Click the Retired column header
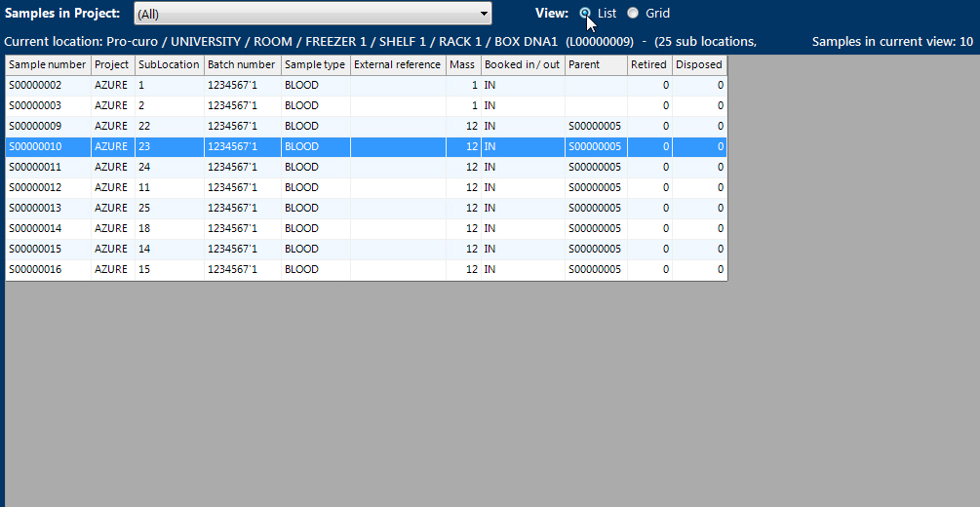Screen dimensions: 980x507 coord(649,65)
